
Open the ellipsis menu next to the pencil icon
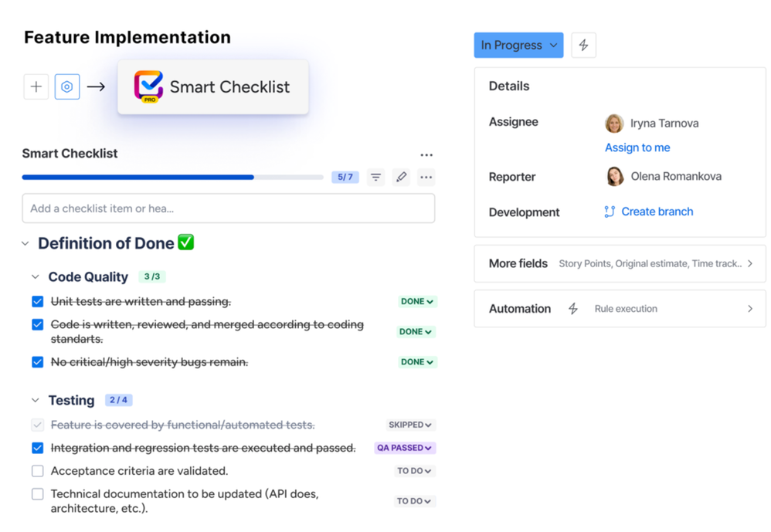426,177
